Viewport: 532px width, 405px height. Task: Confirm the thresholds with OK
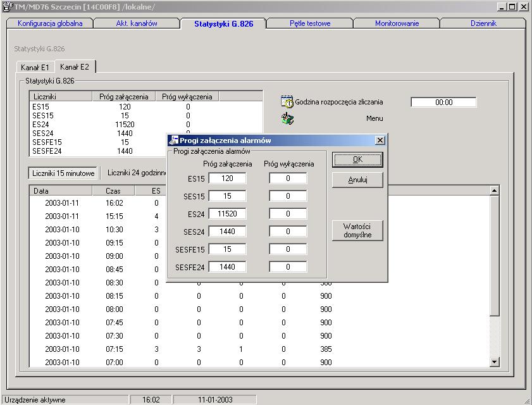click(357, 159)
